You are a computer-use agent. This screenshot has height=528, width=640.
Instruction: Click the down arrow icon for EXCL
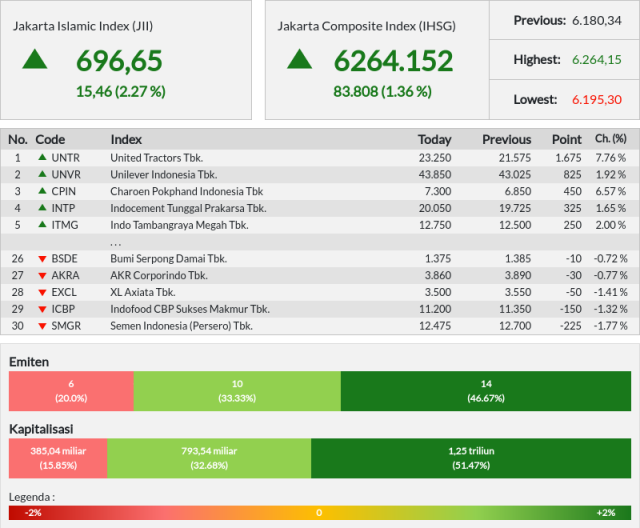click(42, 293)
